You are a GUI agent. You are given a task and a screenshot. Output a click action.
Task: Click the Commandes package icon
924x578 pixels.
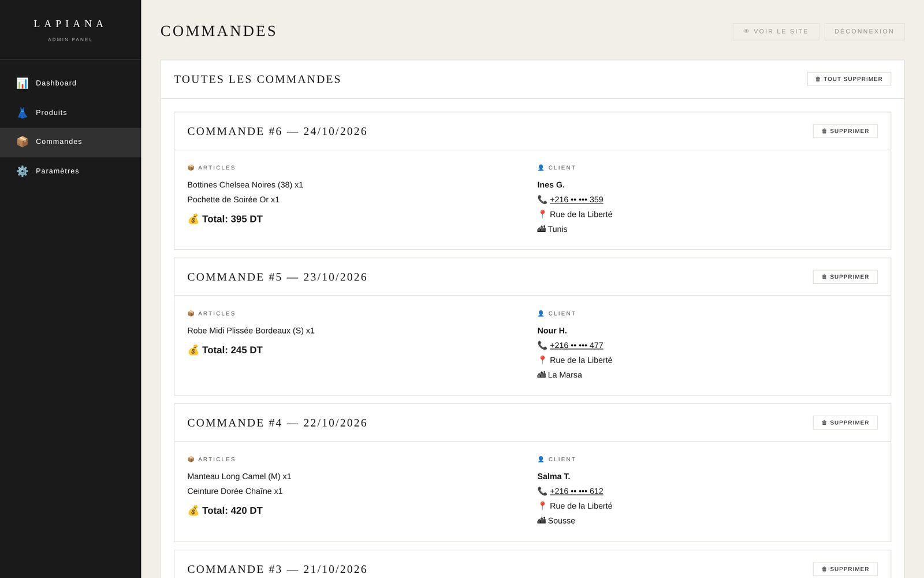23,142
